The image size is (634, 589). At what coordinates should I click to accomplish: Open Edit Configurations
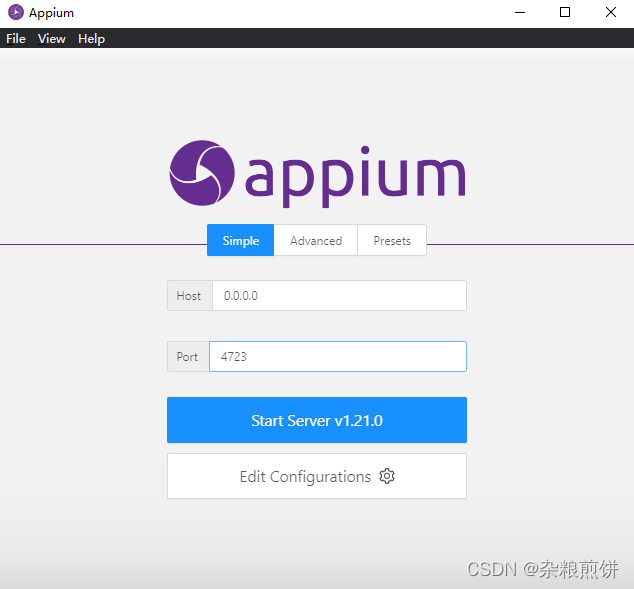[317, 476]
